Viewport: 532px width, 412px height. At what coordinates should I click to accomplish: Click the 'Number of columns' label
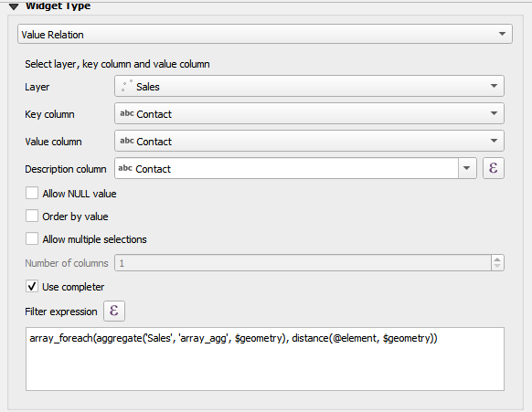click(67, 263)
